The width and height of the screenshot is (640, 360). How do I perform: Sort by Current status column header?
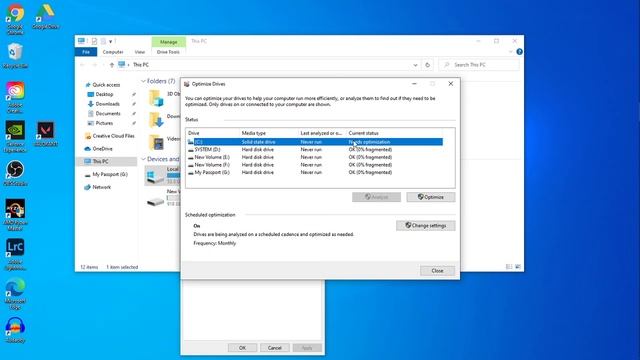(x=394, y=133)
